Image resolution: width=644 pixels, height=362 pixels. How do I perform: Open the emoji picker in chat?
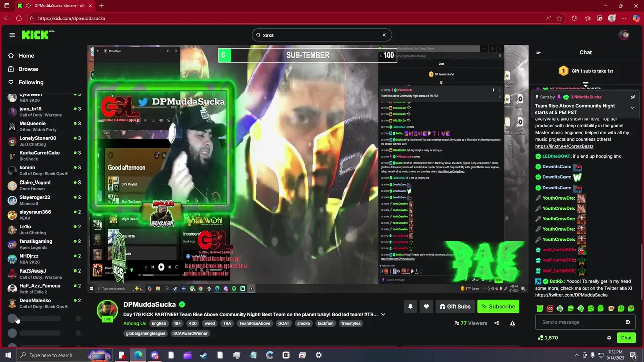(628, 322)
